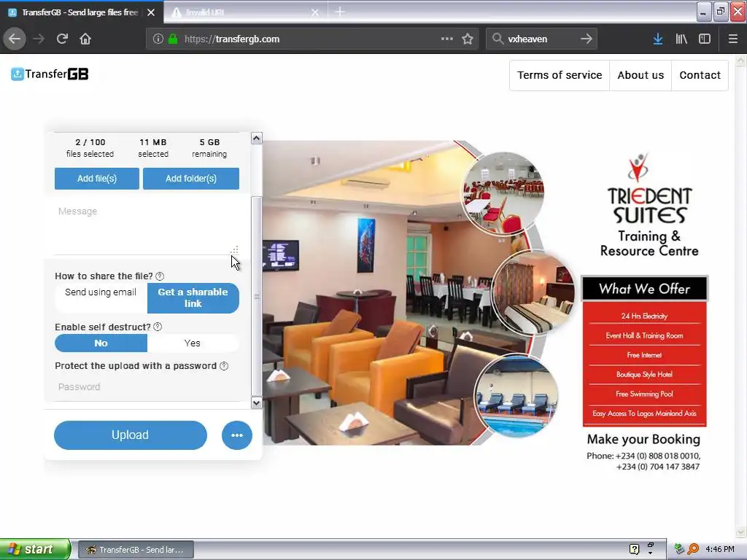Click the Password input field
This screenshot has height=560, width=747.
click(x=147, y=386)
